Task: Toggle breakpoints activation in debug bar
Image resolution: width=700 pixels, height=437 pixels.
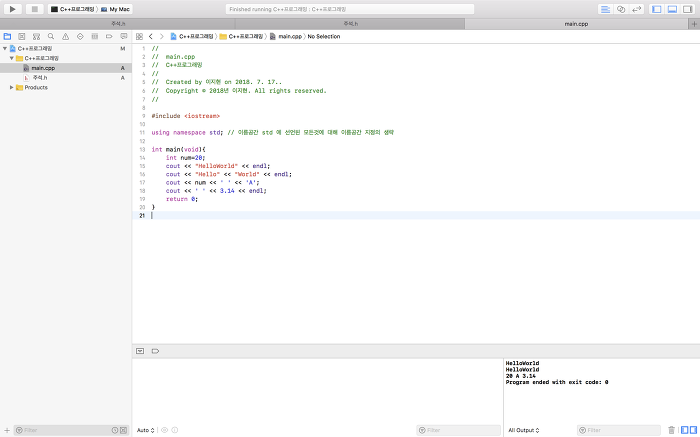Action: click(155, 351)
